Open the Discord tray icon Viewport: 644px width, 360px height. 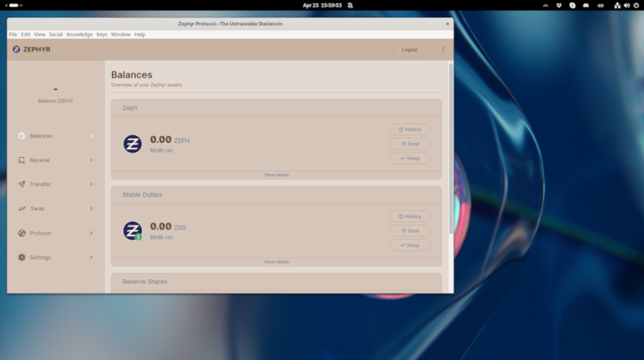click(586, 6)
